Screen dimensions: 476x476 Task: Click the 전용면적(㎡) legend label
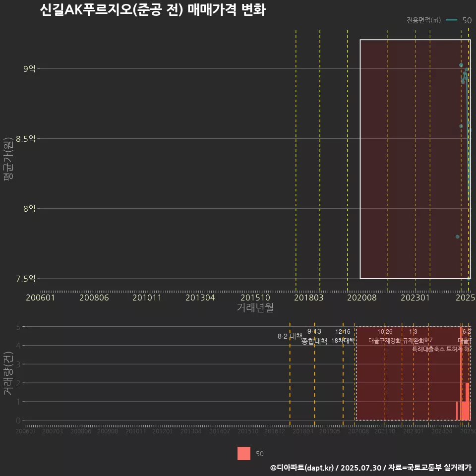423,20
